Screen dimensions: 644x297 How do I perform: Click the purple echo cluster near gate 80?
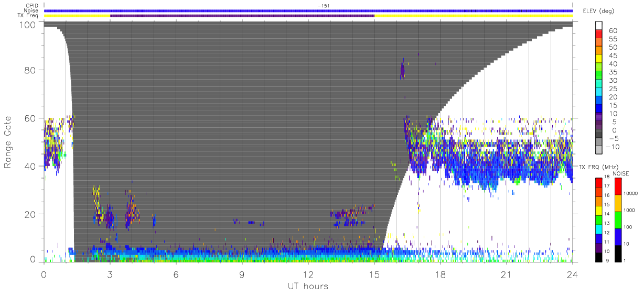(402, 70)
